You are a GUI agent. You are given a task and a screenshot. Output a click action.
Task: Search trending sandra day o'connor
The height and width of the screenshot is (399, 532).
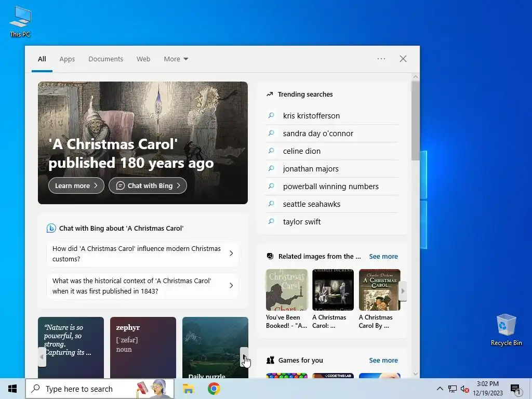coord(332,134)
